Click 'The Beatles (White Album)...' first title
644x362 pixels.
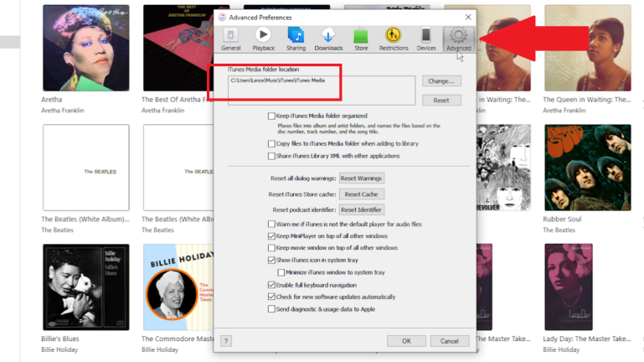[x=85, y=219]
